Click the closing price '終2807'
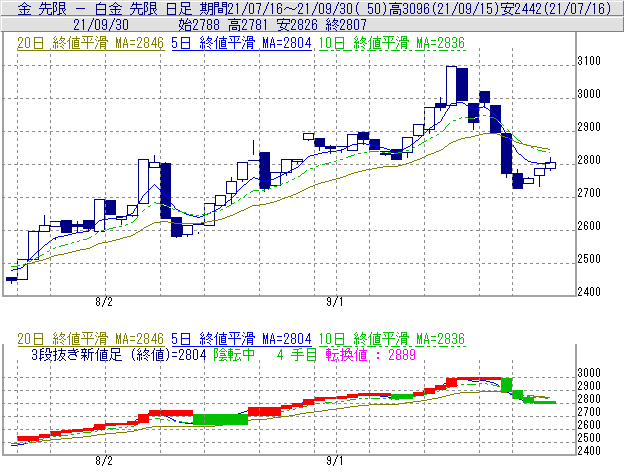This screenshot has height=475, width=624. pos(346,25)
